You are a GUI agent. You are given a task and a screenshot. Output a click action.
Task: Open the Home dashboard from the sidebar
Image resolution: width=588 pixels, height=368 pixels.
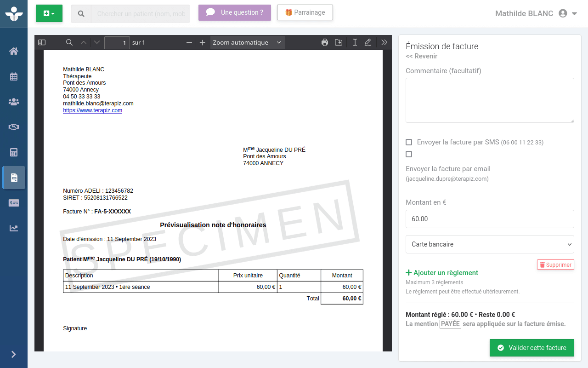coord(14,52)
